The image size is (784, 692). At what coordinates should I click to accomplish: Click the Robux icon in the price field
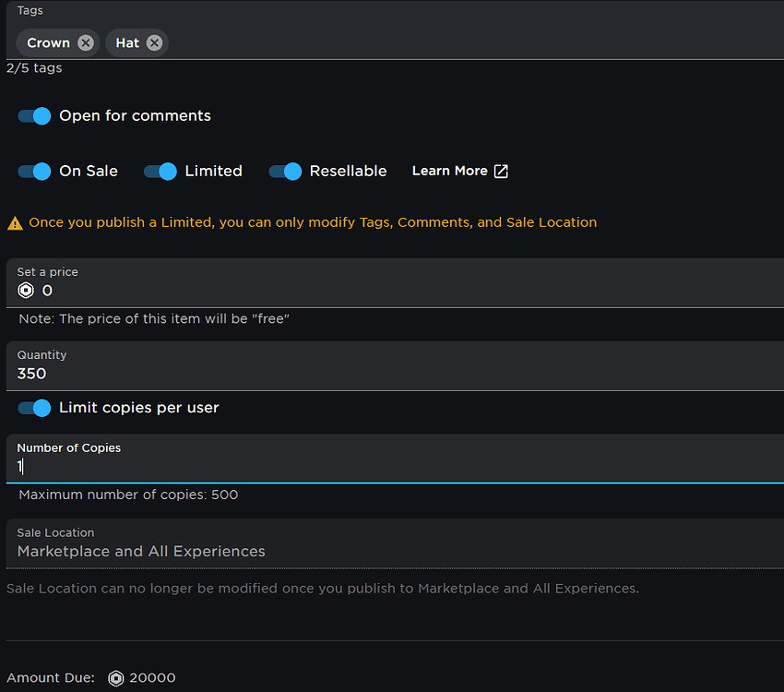pos(26,290)
